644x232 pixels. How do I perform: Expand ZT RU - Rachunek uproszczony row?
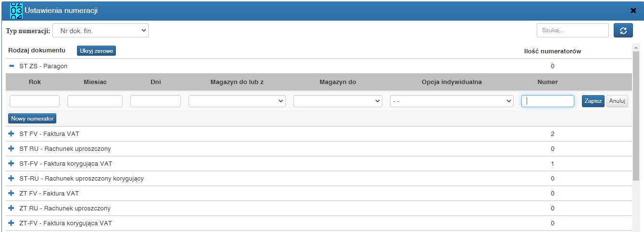[x=12, y=208]
